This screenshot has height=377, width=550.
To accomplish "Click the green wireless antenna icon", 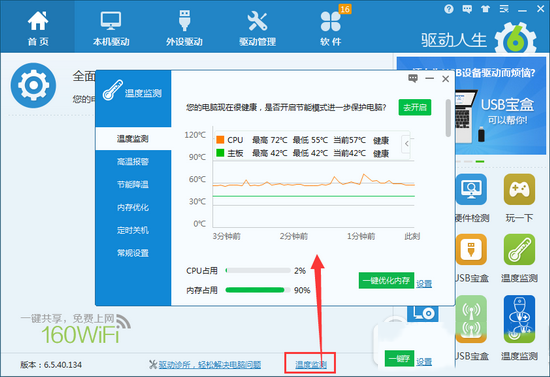I will click(471, 319).
